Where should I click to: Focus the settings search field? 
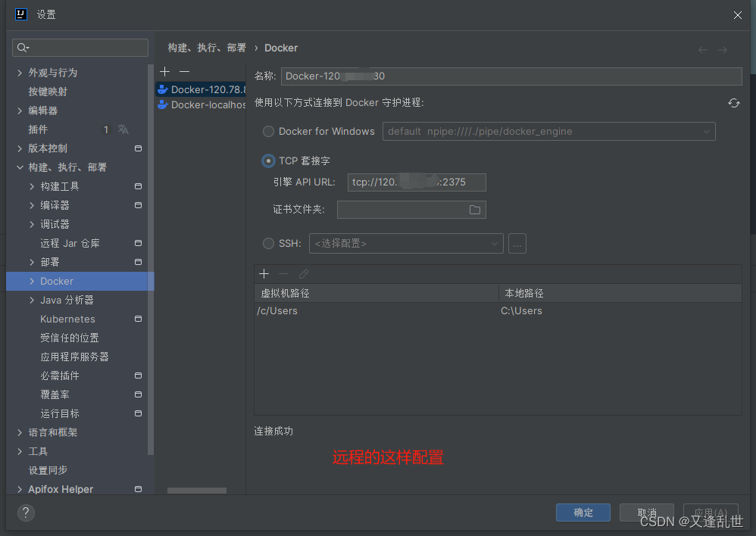pyautogui.click(x=80, y=47)
